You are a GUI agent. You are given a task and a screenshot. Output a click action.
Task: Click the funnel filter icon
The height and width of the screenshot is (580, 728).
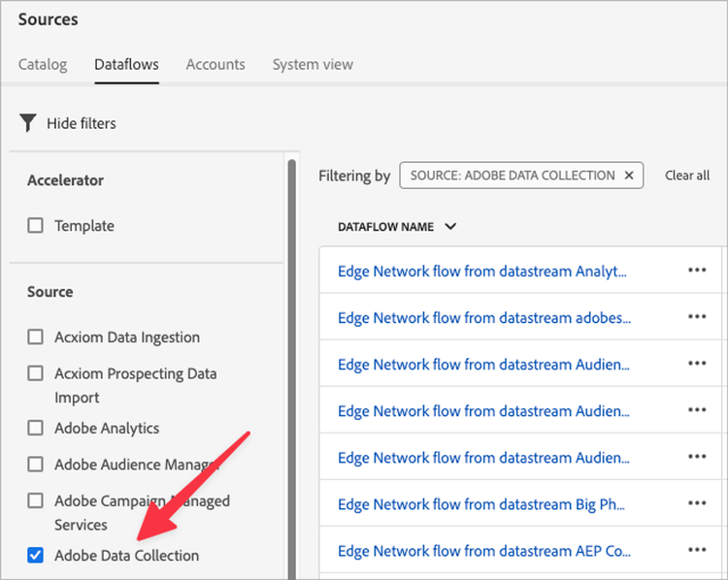pos(28,123)
